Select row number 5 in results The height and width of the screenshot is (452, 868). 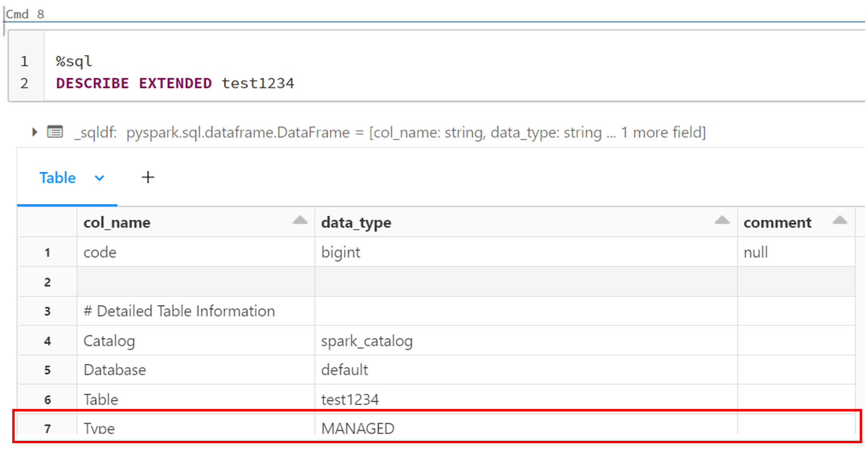coord(47,370)
